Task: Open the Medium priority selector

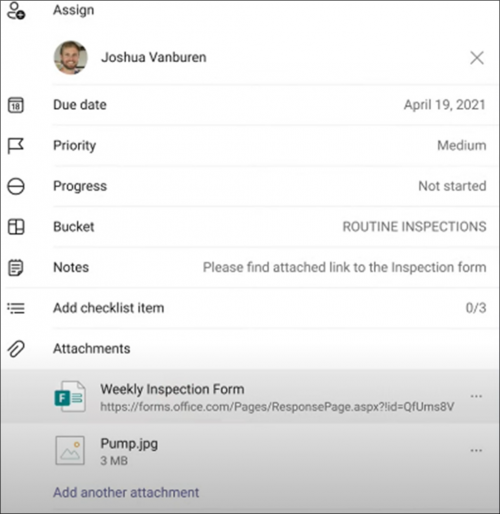Action: point(462,146)
